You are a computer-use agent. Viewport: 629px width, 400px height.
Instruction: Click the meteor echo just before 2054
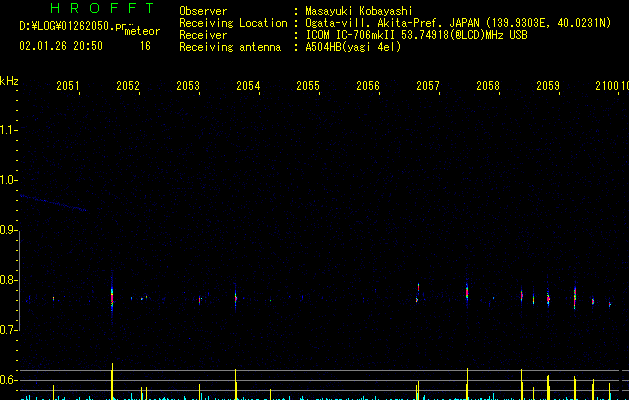[235, 298]
